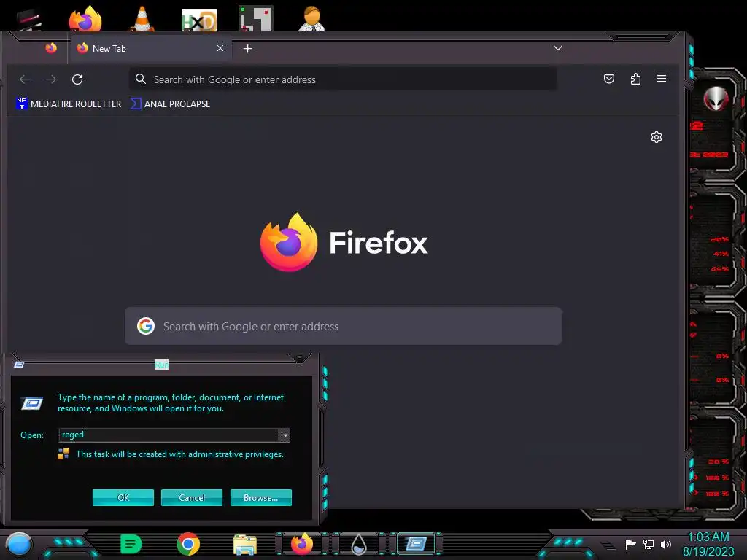
Task: Click OK in the Run dialog
Action: [x=123, y=497]
